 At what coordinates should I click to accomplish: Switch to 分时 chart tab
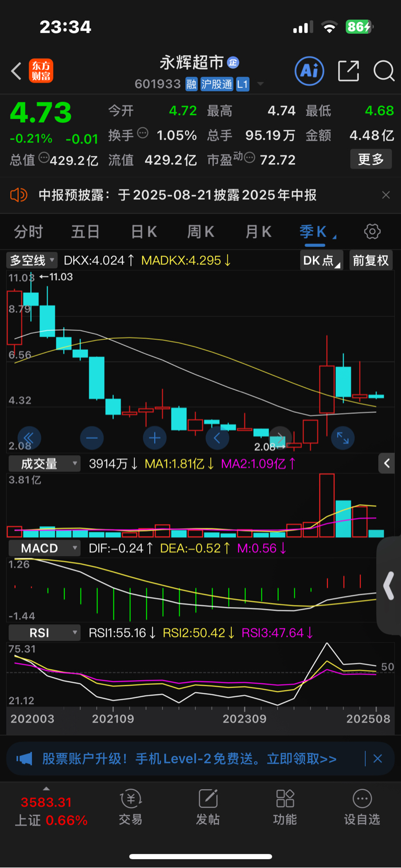(x=29, y=232)
